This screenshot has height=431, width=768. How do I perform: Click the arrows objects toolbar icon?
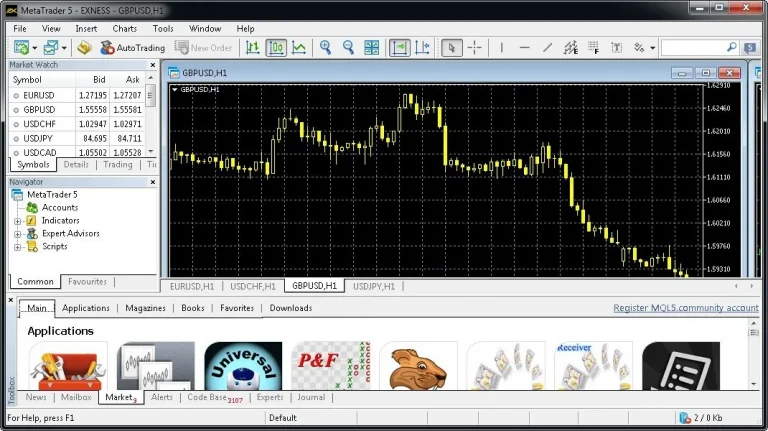pyautogui.click(x=639, y=48)
